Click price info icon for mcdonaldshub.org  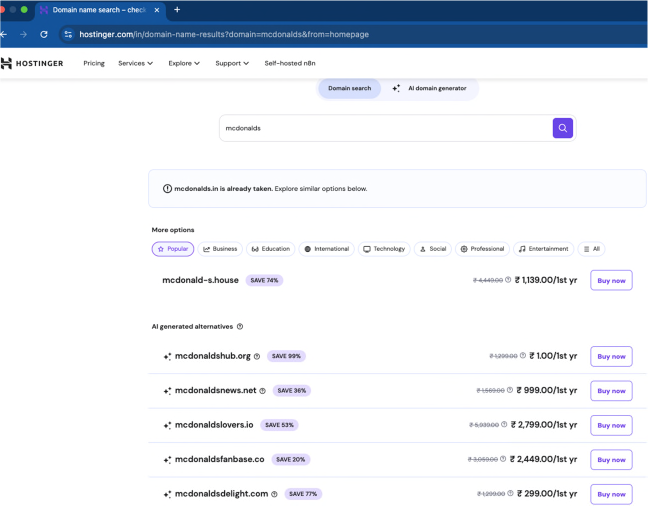(x=523, y=356)
